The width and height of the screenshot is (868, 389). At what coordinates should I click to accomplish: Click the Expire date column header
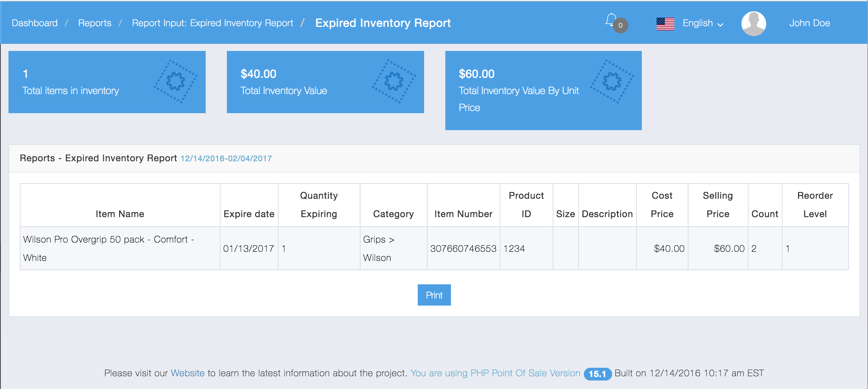pos(249,214)
